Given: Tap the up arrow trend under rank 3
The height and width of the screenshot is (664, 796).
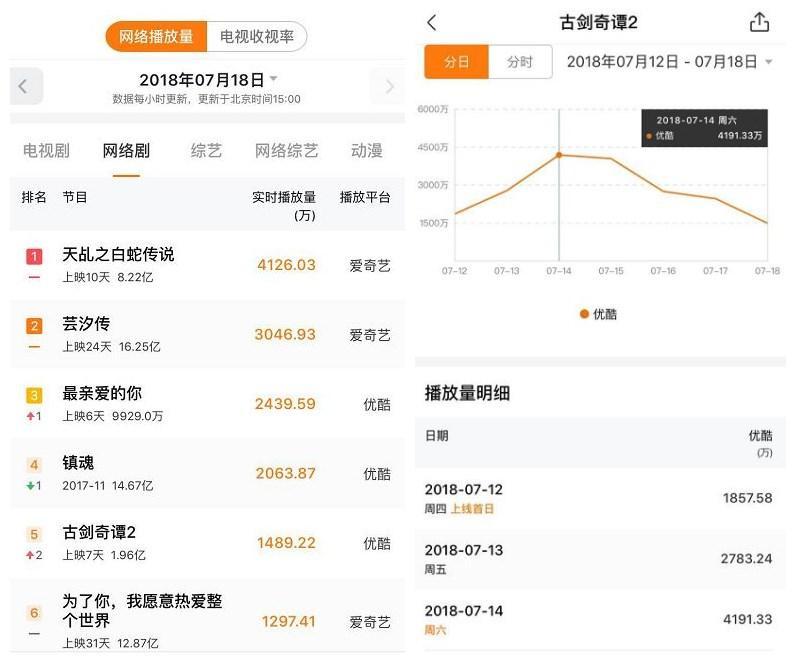Looking at the screenshot, I should (30, 416).
